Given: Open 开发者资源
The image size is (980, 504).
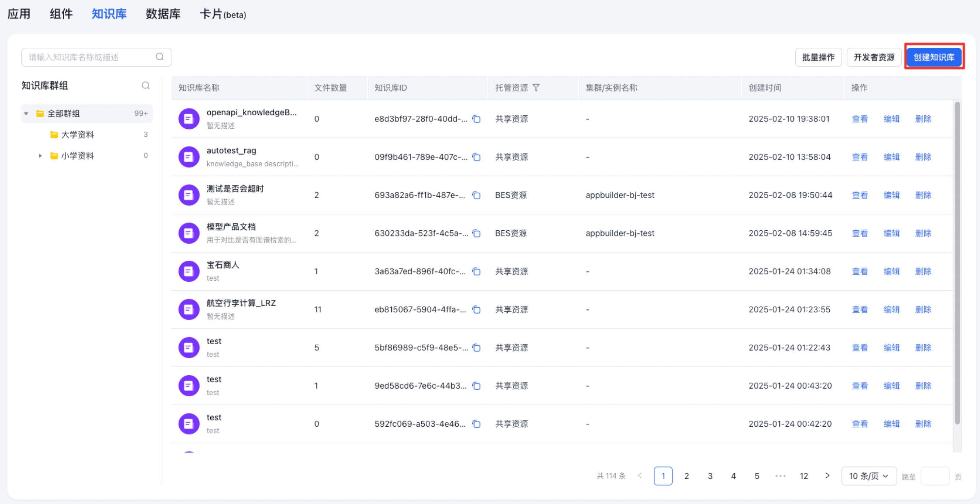Looking at the screenshot, I should click(874, 57).
